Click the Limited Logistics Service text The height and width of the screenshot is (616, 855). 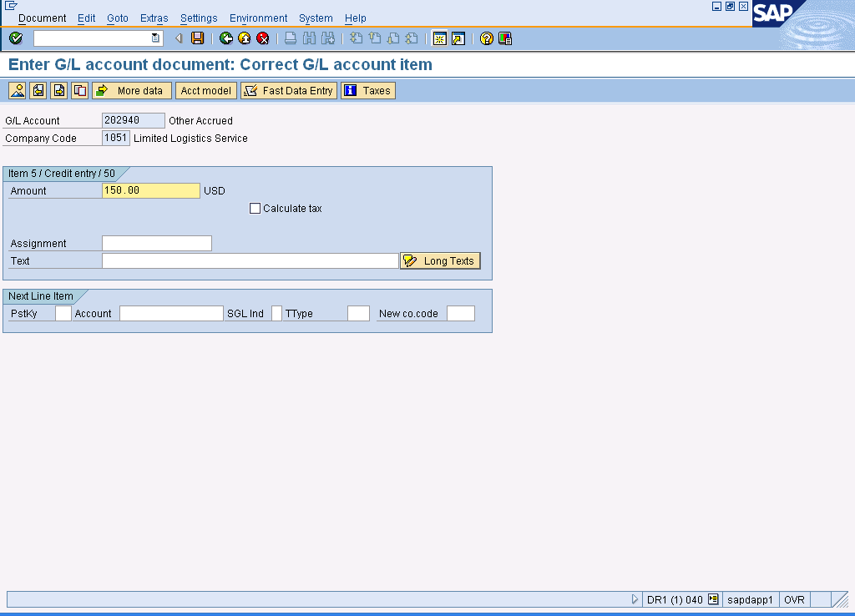tap(190, 138)
